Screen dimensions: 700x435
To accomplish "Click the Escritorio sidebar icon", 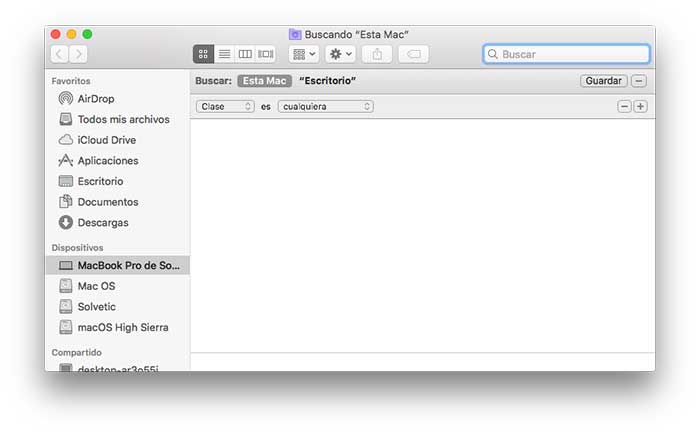I will [66, 181].
